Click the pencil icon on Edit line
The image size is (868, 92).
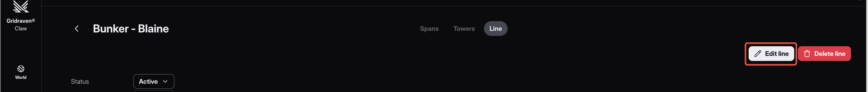tap(758, 54)
